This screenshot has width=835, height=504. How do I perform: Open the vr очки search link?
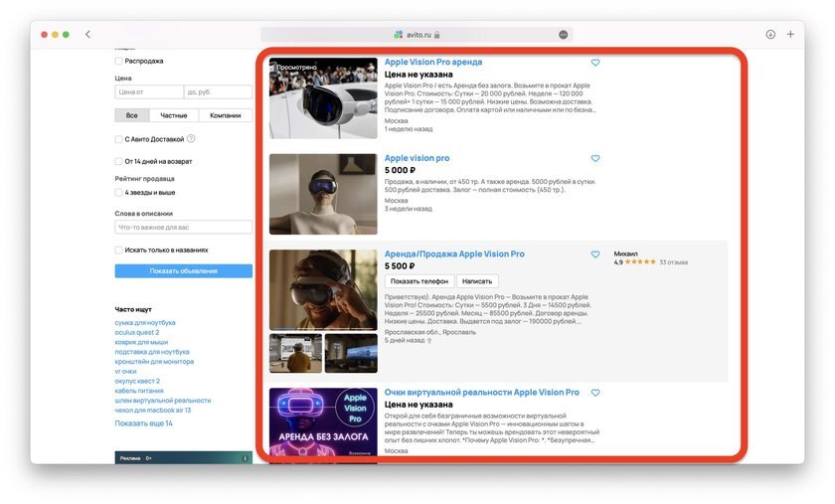tap(125, 371)
